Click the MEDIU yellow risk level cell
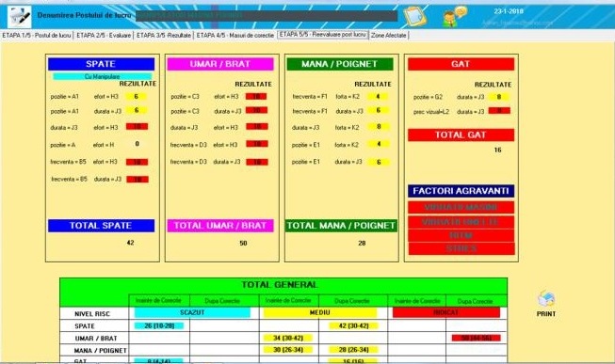 click(x=319, y=312)
